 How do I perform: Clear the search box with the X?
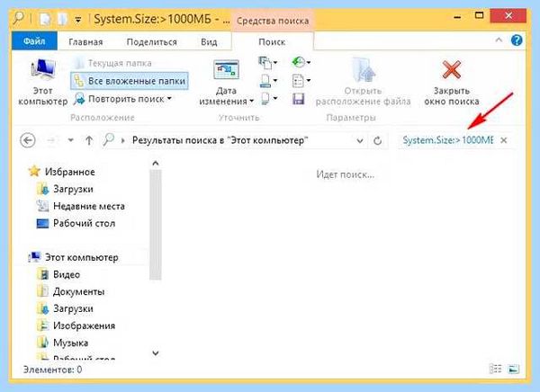(x=503, y=140)
